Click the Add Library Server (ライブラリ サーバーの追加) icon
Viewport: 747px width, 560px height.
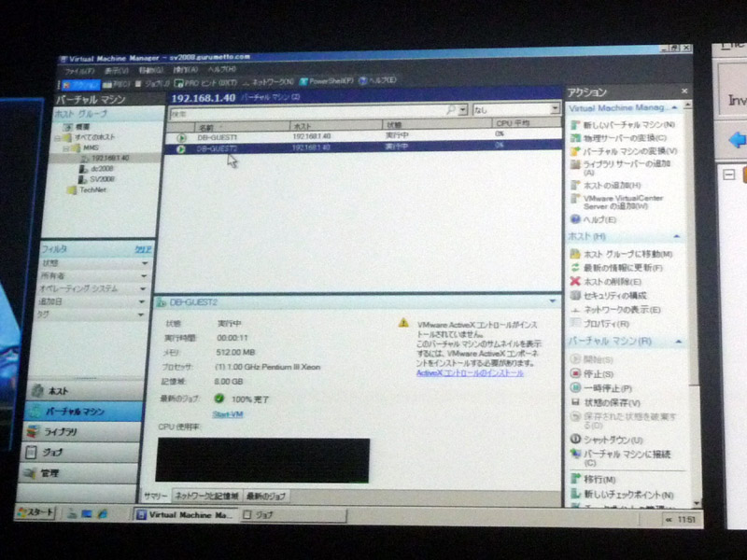pos(575,164)
